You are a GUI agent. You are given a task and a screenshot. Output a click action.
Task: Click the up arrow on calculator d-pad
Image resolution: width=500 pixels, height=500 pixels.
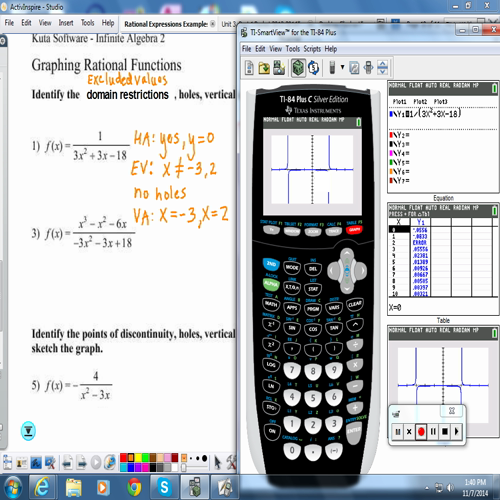[x=347, y=254]
